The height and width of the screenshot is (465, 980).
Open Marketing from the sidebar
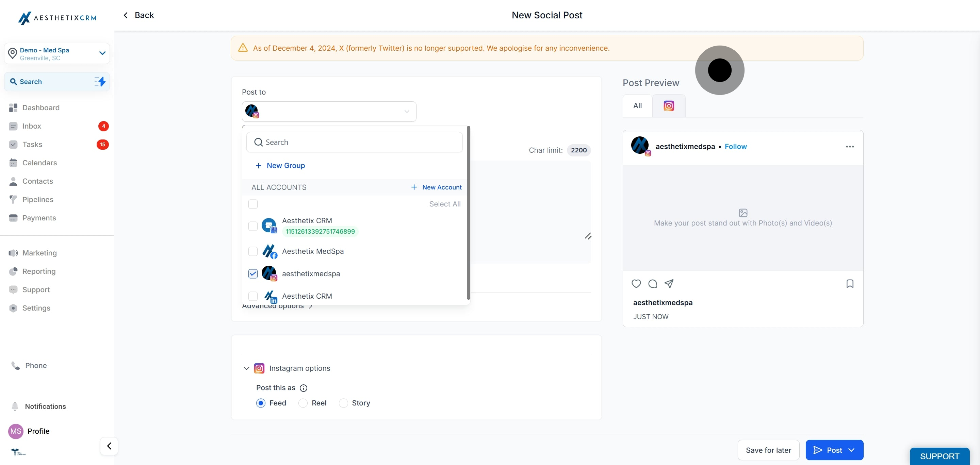click(39, 253)
